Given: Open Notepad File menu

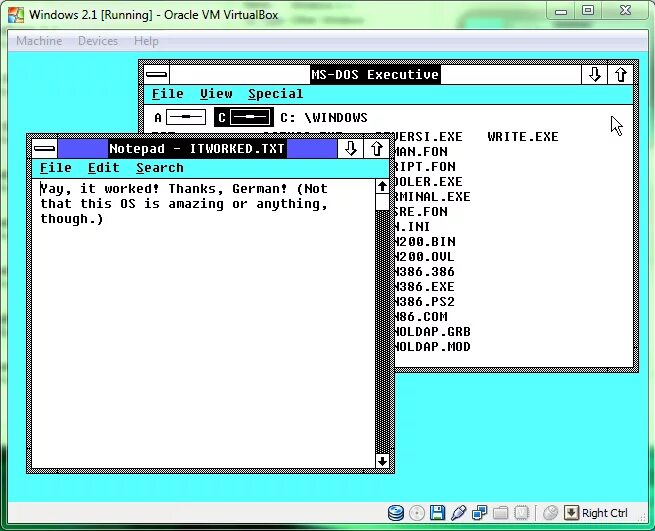Looking at the screenshot, I should (56, 168).
